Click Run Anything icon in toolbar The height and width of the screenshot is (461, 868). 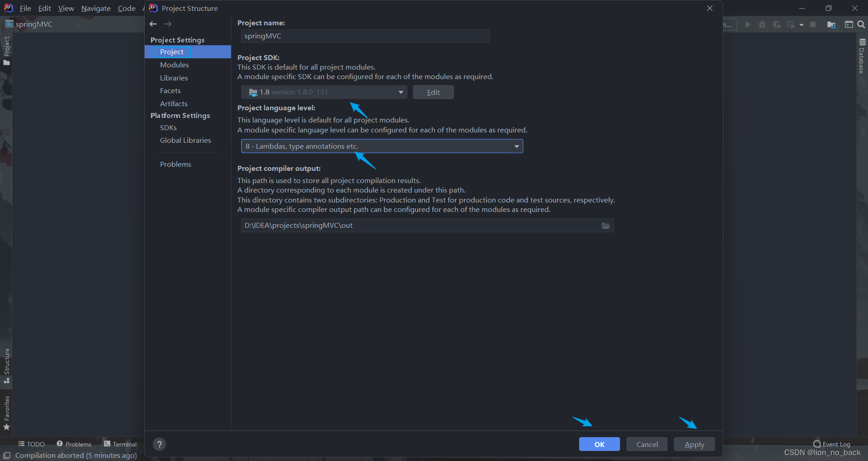click(x=849, y=24)
